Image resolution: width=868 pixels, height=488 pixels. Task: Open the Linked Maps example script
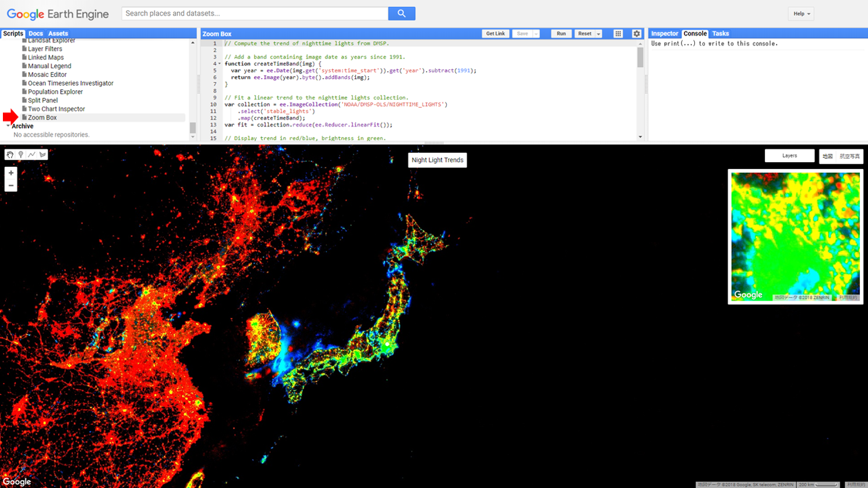(45, 58)
